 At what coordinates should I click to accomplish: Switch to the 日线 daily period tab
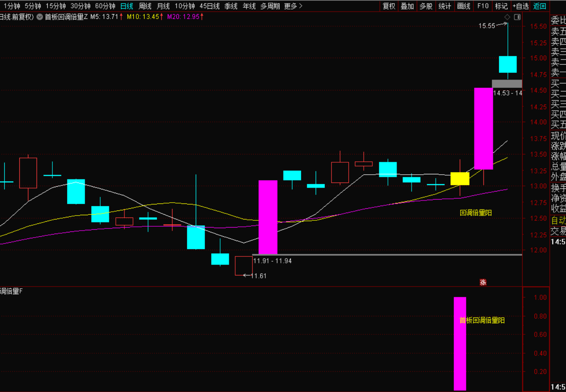pyautogui.click(x=126, y=6)
